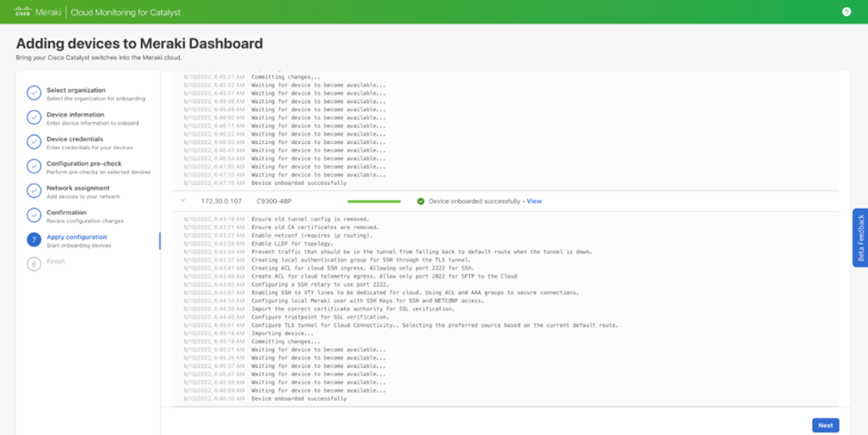The height and width of the screenshot is (435, 868).
Task: Click log line 'Ensure old tunnel config is removed.'
Action: 310,219
